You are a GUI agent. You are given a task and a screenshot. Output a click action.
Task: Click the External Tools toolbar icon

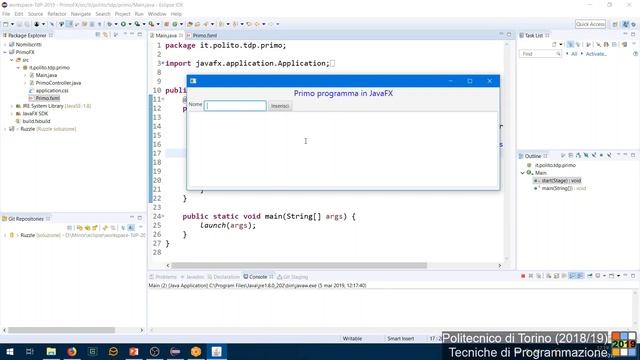(151, 24)
